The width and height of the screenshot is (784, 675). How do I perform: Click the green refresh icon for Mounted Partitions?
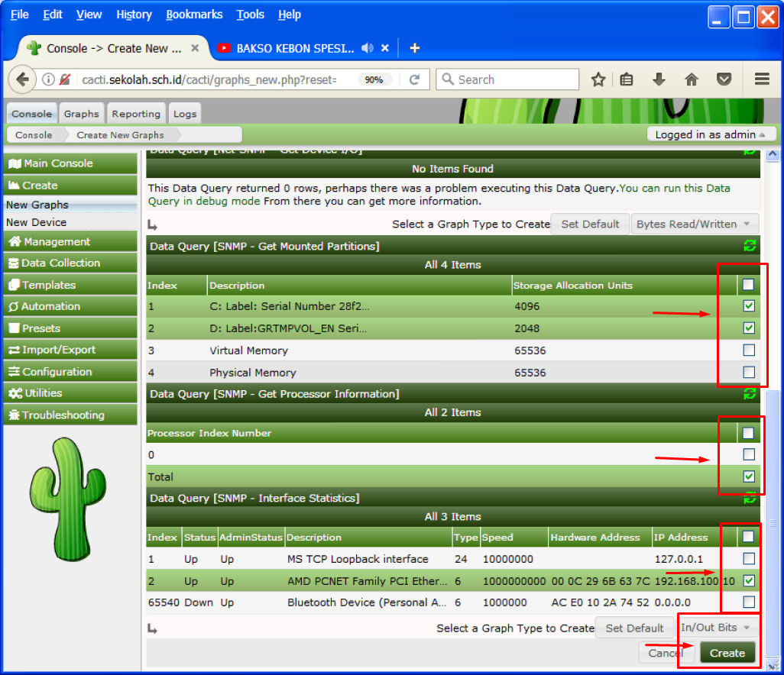750,246
